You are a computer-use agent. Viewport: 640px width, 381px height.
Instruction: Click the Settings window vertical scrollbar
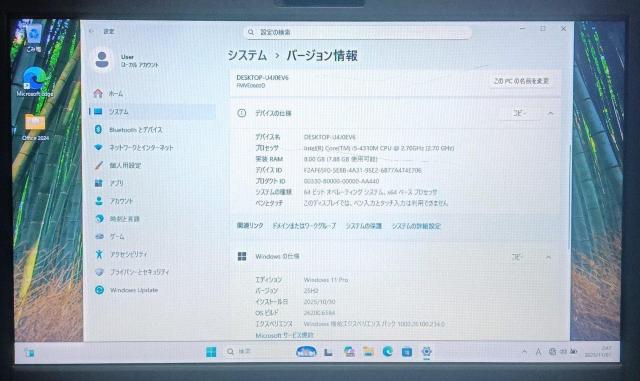point(570,196)
